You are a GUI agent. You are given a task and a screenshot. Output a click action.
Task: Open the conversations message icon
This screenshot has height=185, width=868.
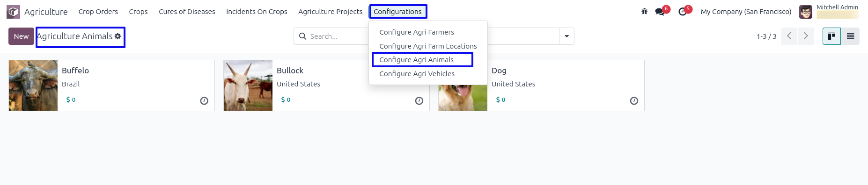(660, 12)
